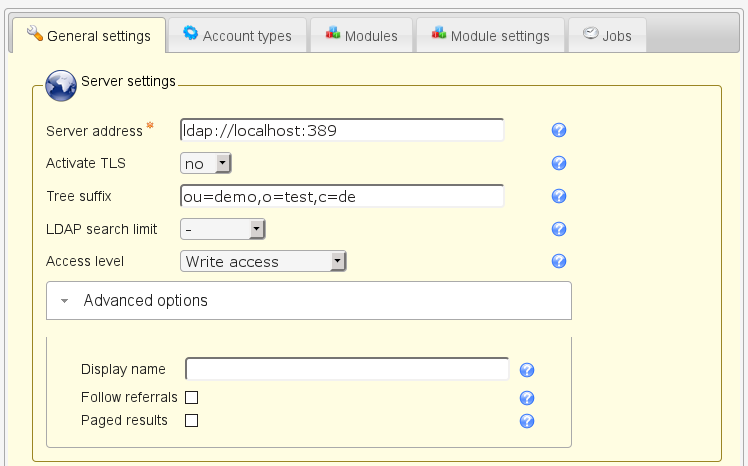748x466 pixels.
Task: Click help icon next to Display name
Action: click(527, 370)
